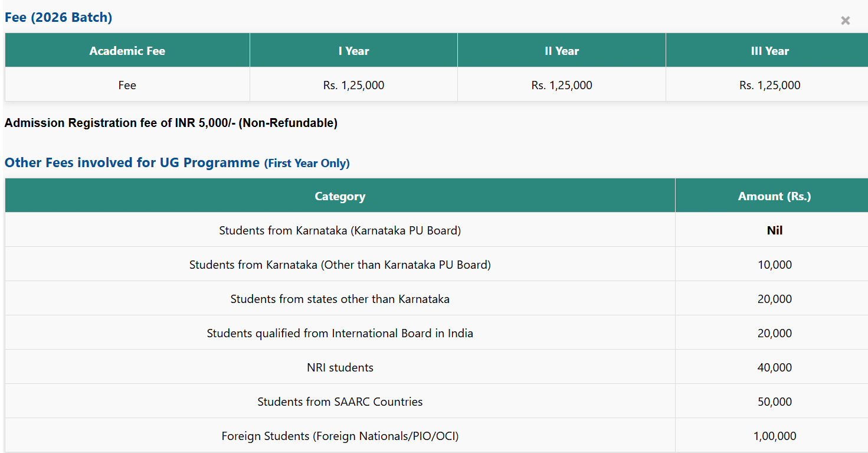Click the Amount (Rs.) column header
Viewport: 868px width, 453px height.
(x=774, y=196)
